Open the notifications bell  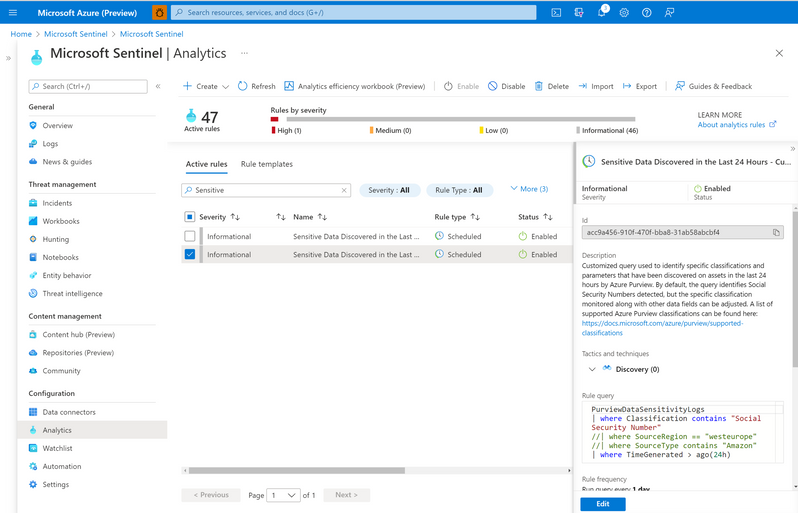tap(602, 13)
